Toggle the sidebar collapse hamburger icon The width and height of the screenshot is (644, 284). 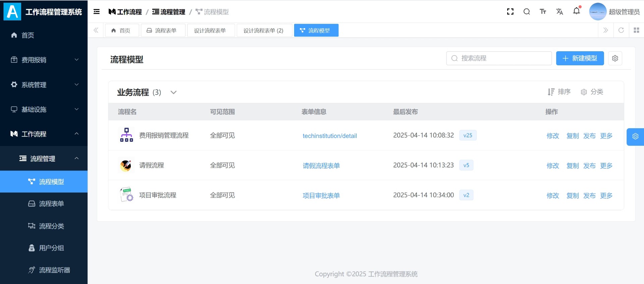coord(97,12)
